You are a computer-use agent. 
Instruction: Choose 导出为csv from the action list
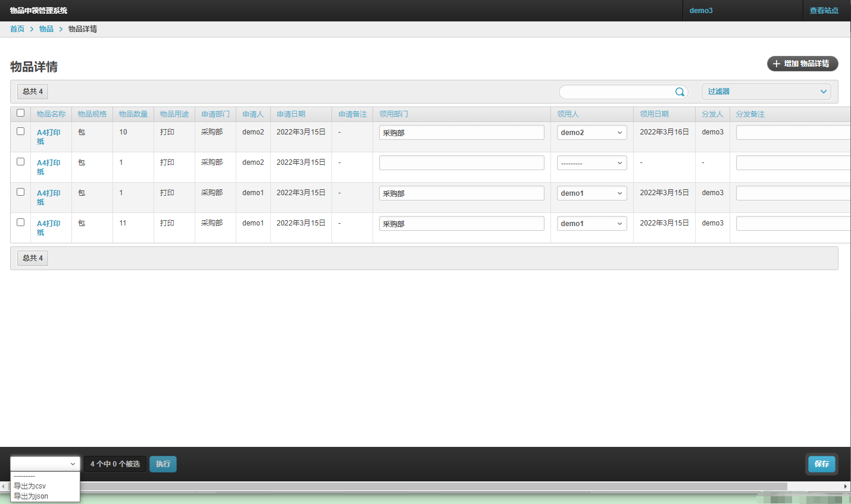pyautogui.click(x=45, y=486)
